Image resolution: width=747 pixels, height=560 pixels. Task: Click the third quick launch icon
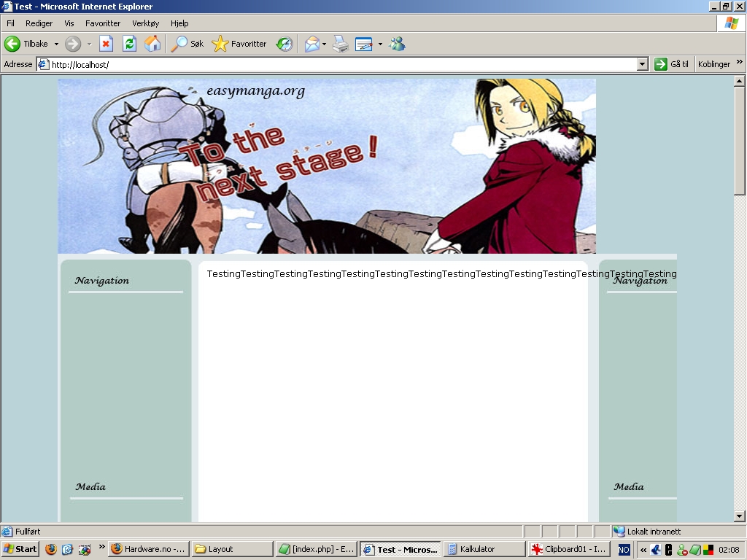coord(85,549)
